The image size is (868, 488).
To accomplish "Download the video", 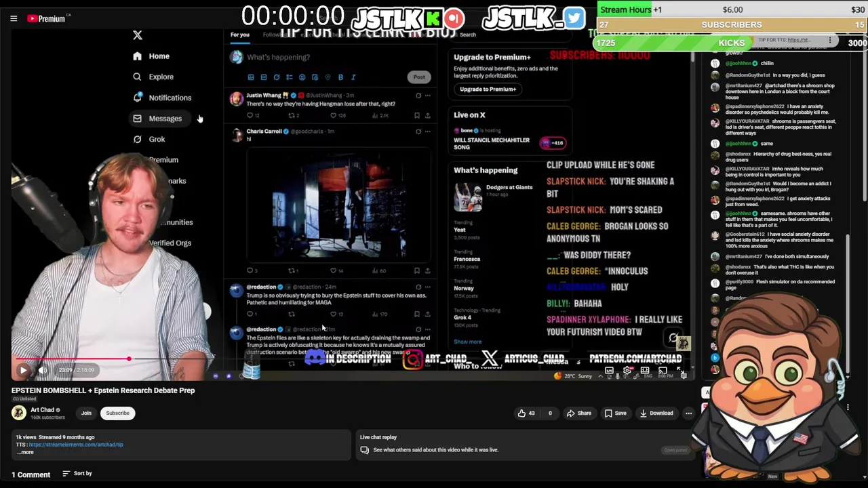I will (x=656, y=413).
